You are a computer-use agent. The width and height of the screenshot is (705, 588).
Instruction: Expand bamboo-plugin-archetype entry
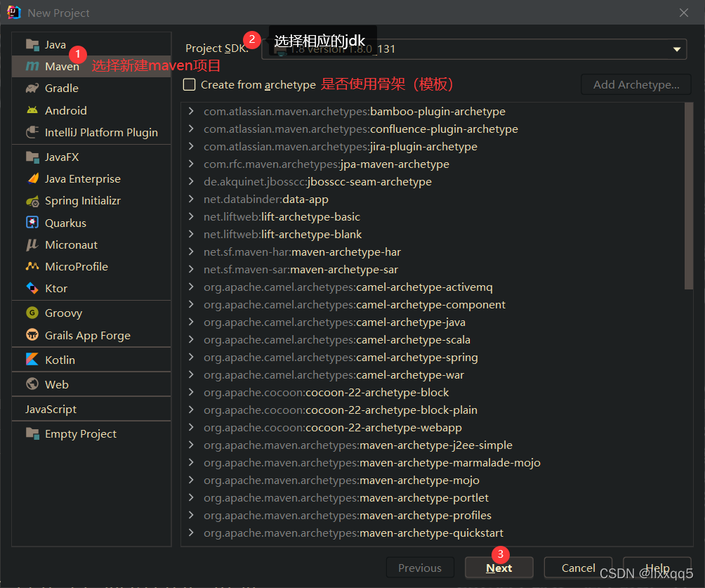(191, 111)
